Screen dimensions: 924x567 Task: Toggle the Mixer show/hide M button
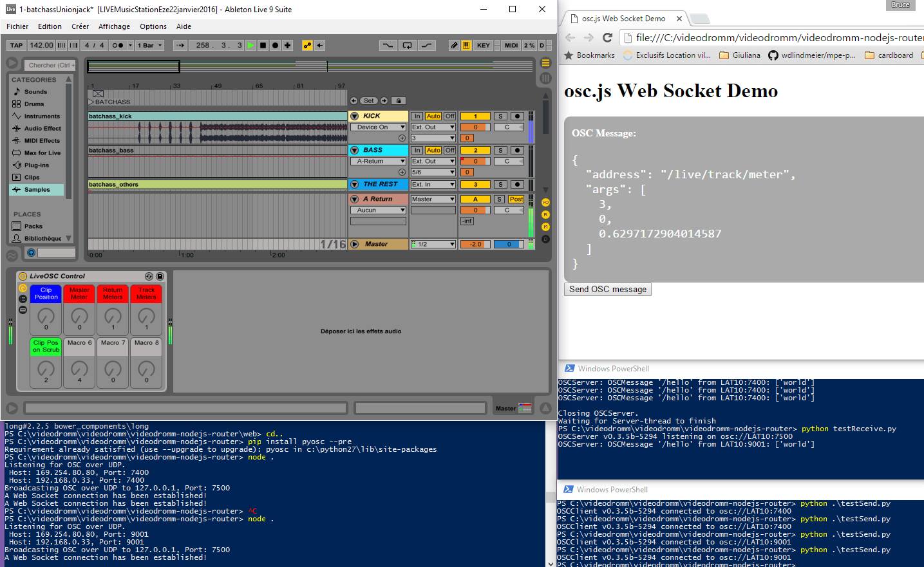[x=545, y=227]
